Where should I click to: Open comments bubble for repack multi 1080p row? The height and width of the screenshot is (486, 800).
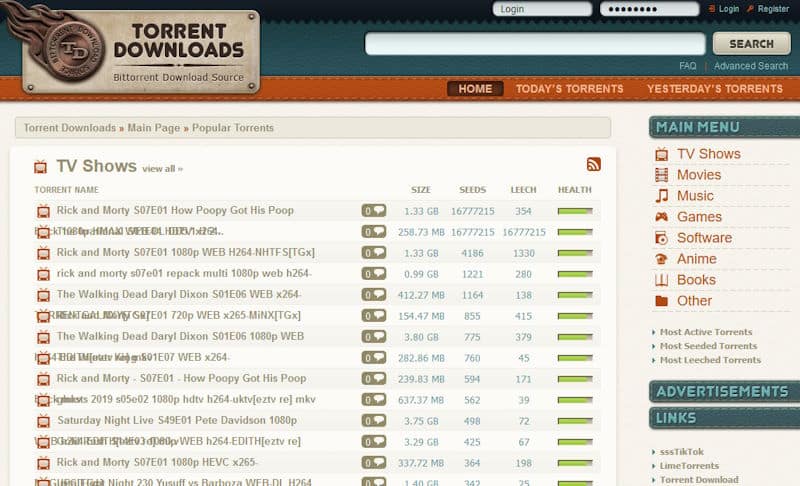point(374,273)
